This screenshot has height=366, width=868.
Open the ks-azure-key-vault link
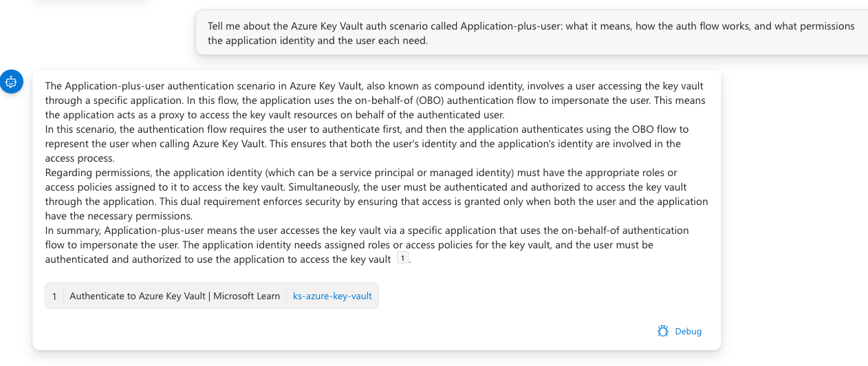coord(332,296)
